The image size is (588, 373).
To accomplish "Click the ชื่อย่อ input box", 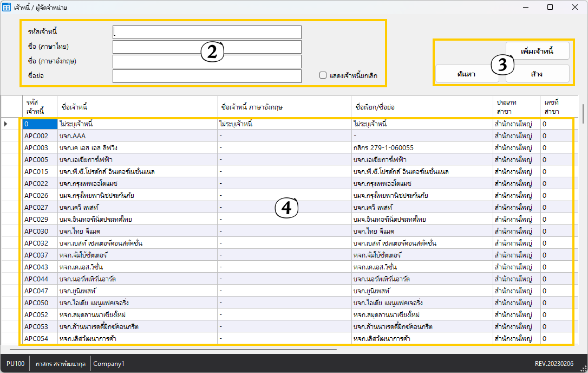I will point(207,76).
